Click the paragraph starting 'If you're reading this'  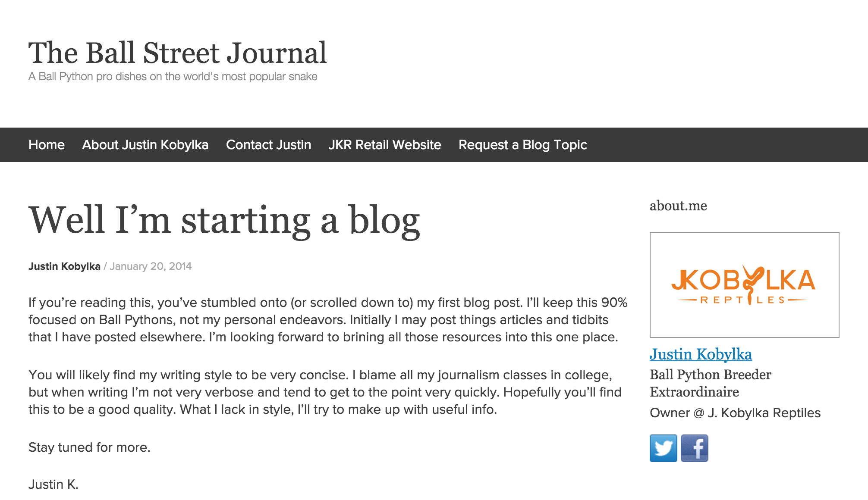pyautogui.click(x=328, y=320)
